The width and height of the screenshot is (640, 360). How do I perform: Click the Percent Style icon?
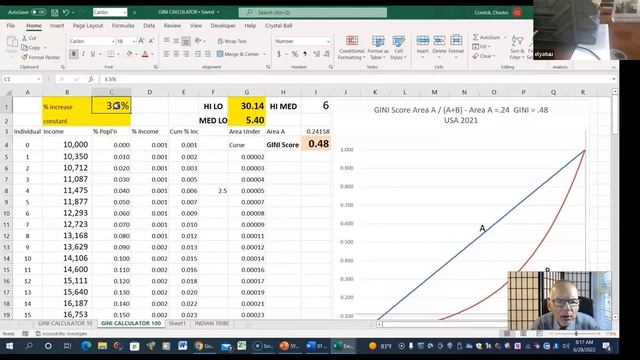click(295, 54)
